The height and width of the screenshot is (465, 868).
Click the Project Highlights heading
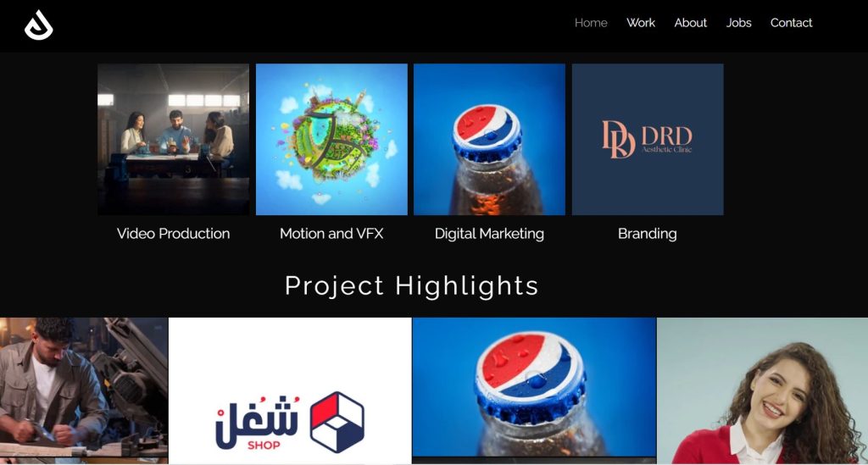click(411, 285)
